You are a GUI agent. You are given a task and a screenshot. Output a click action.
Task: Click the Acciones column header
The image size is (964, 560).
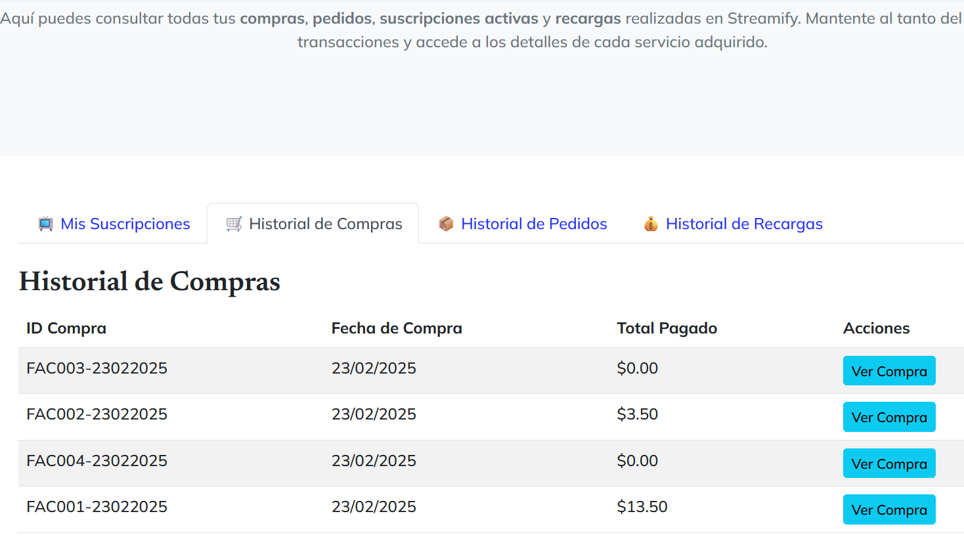877,328
